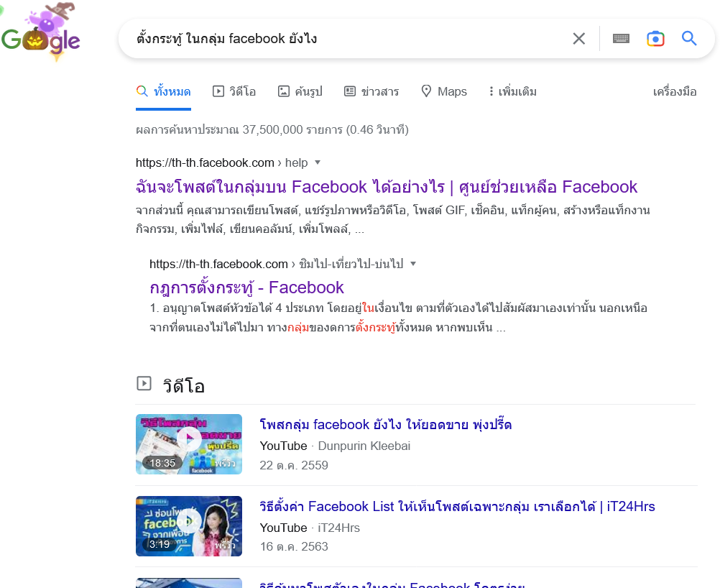Click the date 22 ต.ค. 2559
Viewport: 720px width, 588px height.
point(294,465)
